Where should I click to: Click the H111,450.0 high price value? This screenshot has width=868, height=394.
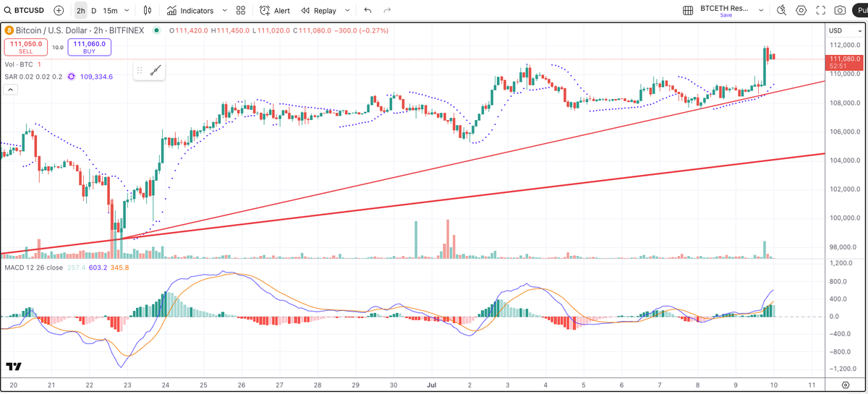coord(231,31)
